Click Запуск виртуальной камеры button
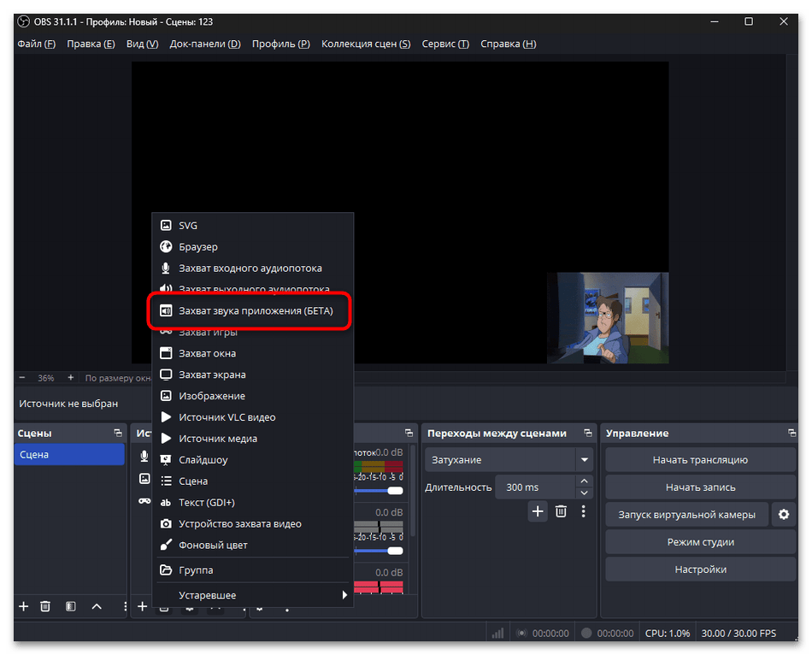Screen dimensions: 812x655 pyautogui.click(x=686, y=515)
